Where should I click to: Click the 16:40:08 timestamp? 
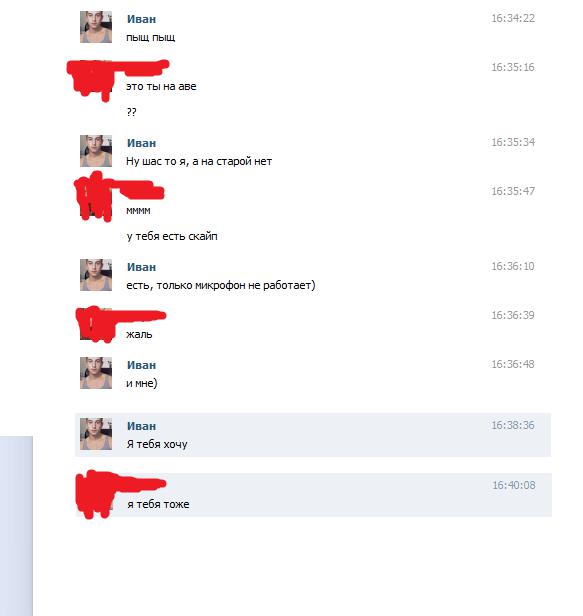(514, 486)
